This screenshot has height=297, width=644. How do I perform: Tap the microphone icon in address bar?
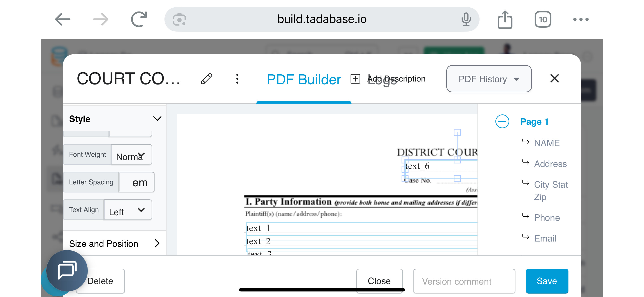(x=466, y=20)
